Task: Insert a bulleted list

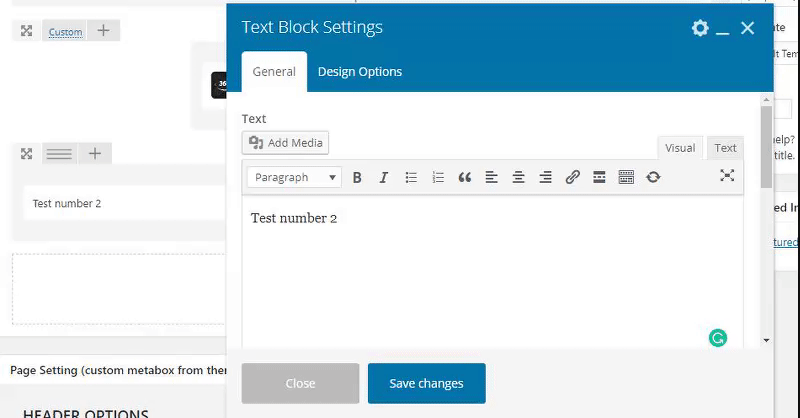Action: click(411, 177)
